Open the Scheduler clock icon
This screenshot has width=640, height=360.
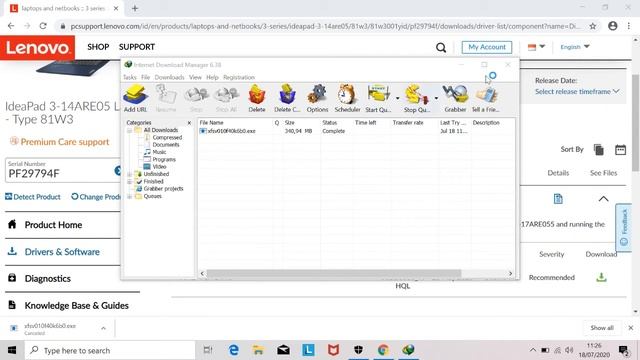pos(347,98)
